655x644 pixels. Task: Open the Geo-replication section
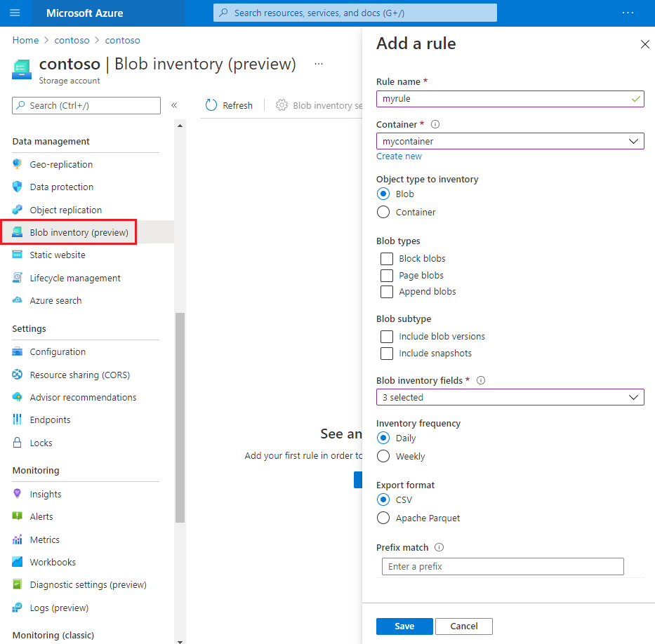coord(61,163)
